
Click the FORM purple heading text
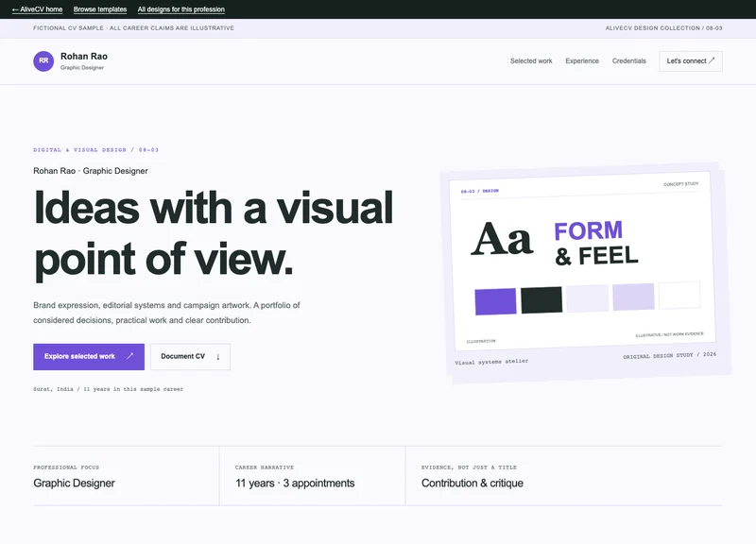point(588,230)
